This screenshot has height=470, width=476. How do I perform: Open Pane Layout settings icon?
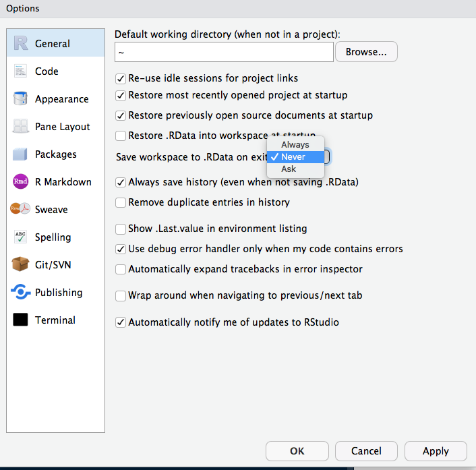point(21,127)
